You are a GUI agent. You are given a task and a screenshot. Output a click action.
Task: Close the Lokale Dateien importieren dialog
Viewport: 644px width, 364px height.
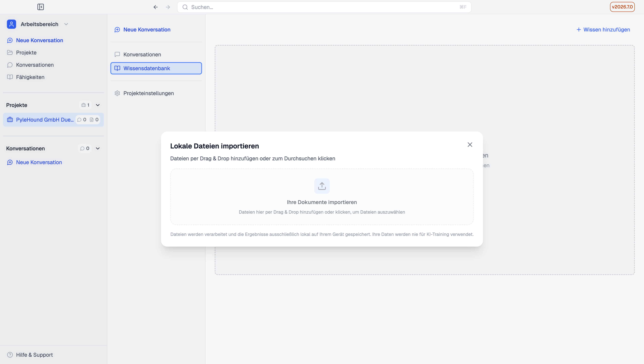click(x=470, y=145)
